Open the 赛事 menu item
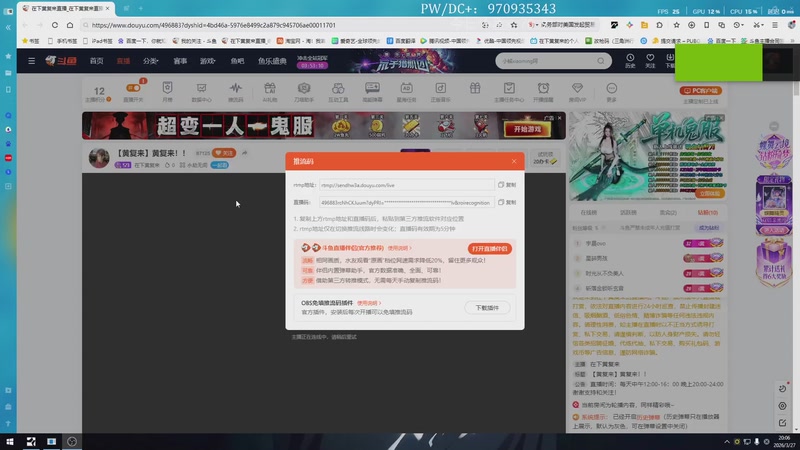This screenshot has width=800, height=450. [x=180, y=61]
